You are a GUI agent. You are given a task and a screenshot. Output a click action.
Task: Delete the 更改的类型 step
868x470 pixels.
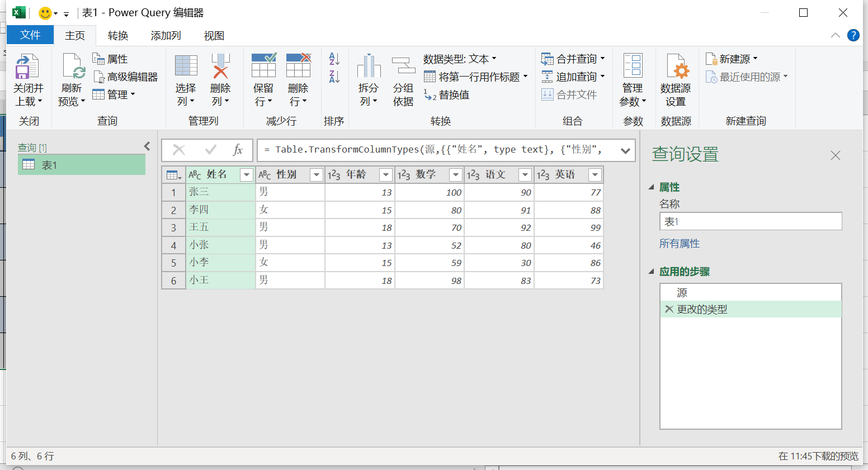(669, 309)
